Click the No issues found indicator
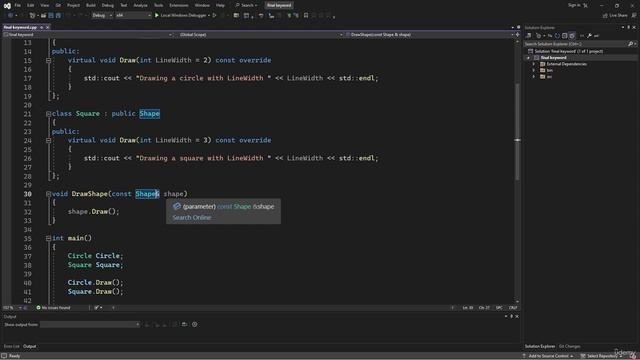The width and height of the screenshot is (640, 360). pos(53,308)
